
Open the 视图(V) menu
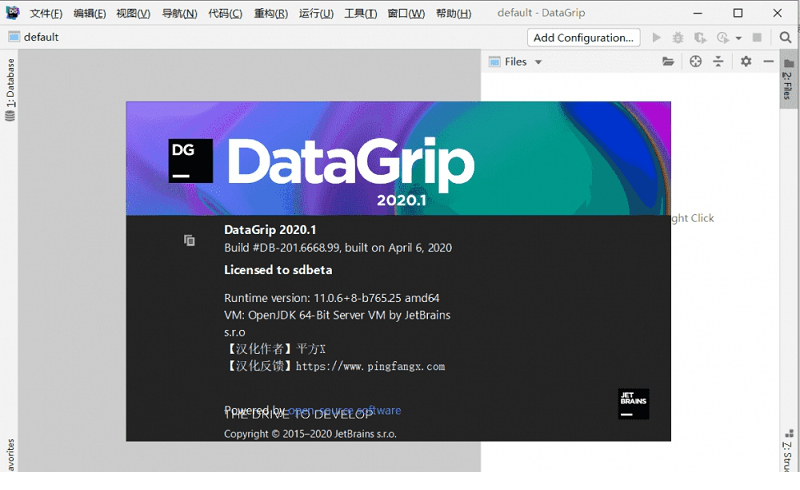pyautogui.click(x=133, y=13)
